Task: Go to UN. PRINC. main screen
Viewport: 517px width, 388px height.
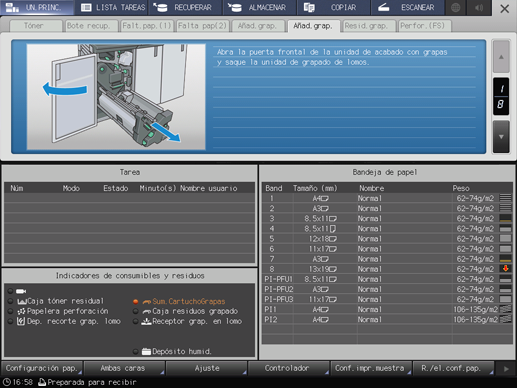Action: [x=37, y=7]
